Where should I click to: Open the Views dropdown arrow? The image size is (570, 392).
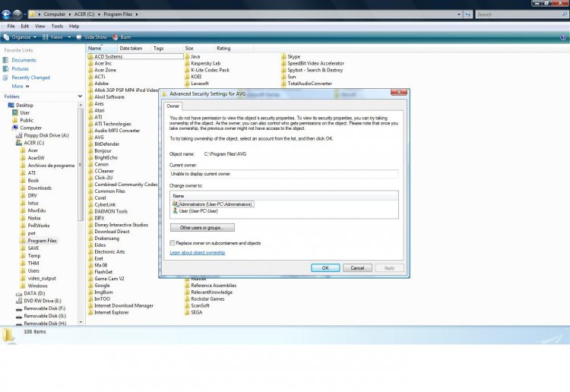(69, 37)
